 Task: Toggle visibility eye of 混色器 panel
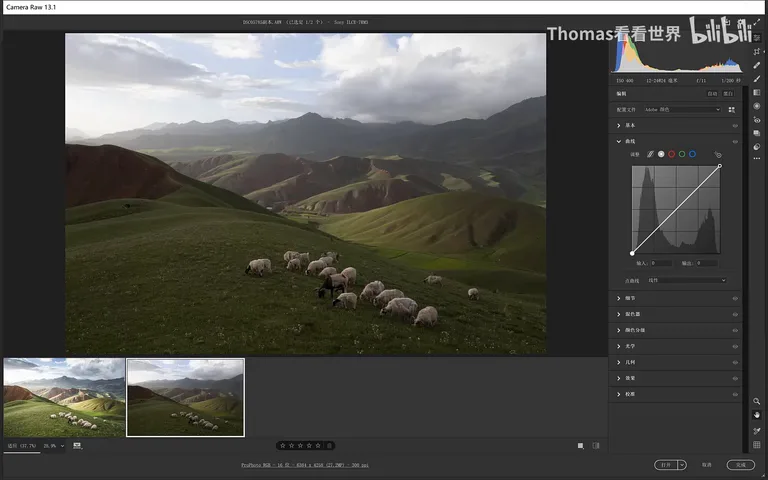[735, 314]
